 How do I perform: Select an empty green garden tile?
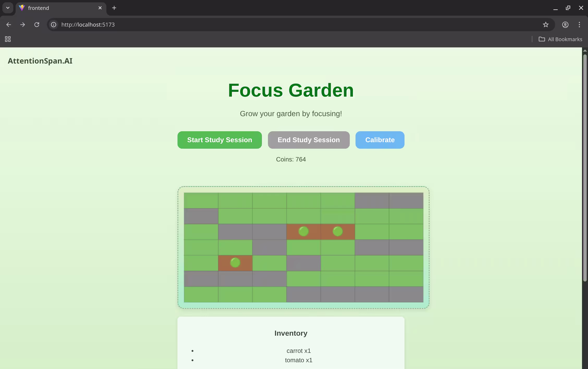pyautogui.click(x=201, y=201)
